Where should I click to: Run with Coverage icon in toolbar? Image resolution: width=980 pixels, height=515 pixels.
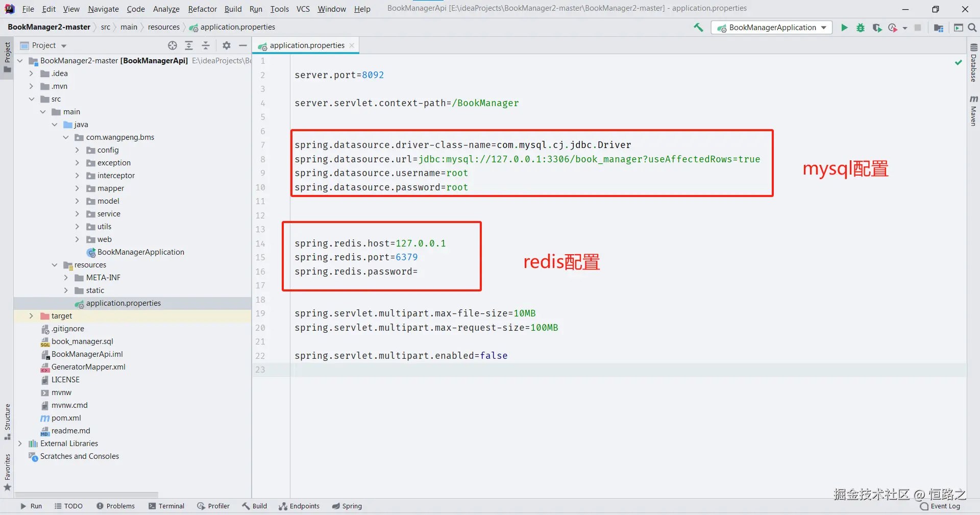877,28
